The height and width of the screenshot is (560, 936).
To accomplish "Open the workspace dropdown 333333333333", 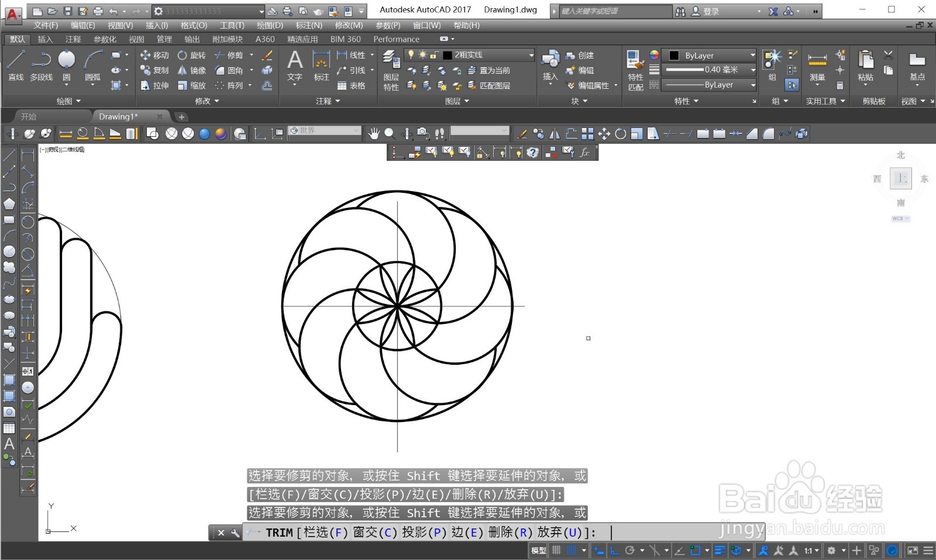I will (208, 11).
